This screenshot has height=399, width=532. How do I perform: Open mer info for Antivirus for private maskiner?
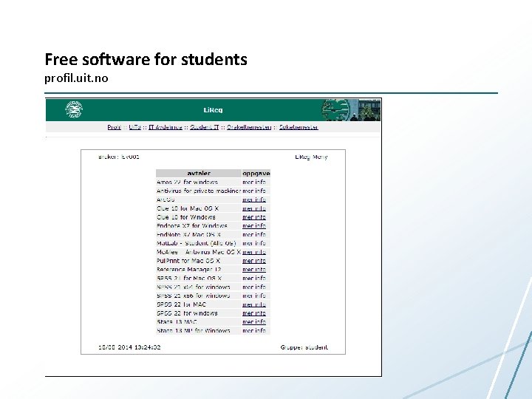[254, 191]
